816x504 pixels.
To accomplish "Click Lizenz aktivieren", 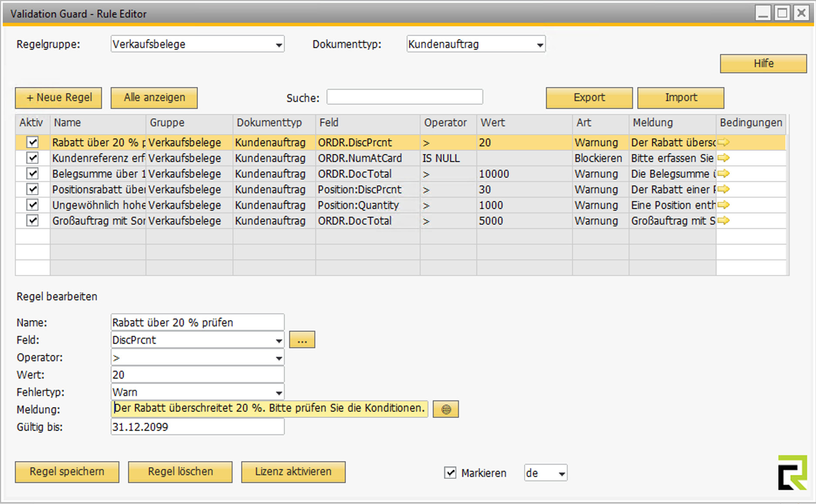I will [x=293, y=472].
